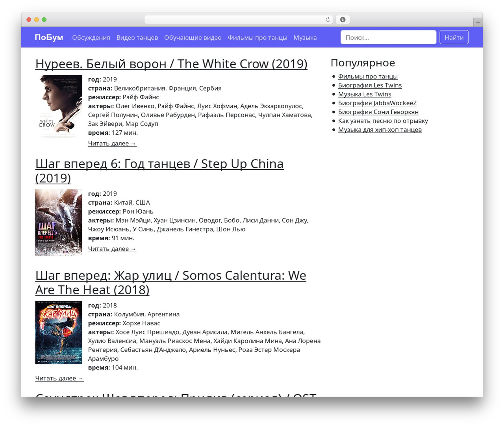Image resolution: width=504 pixels, height=427 pixels.
Task: Open the Жар улиц poster thumbnail
Action: coord(59,332)
